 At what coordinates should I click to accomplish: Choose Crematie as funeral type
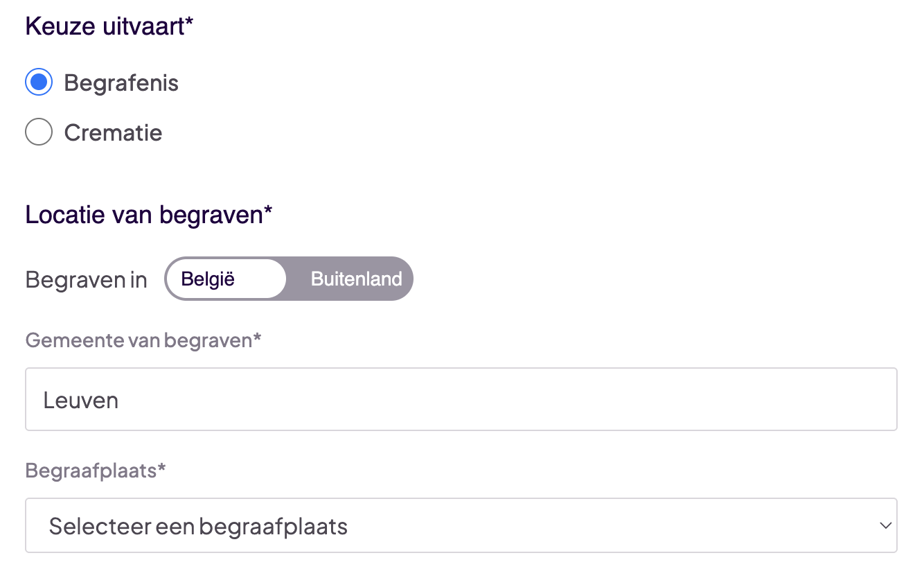point(39,132)
